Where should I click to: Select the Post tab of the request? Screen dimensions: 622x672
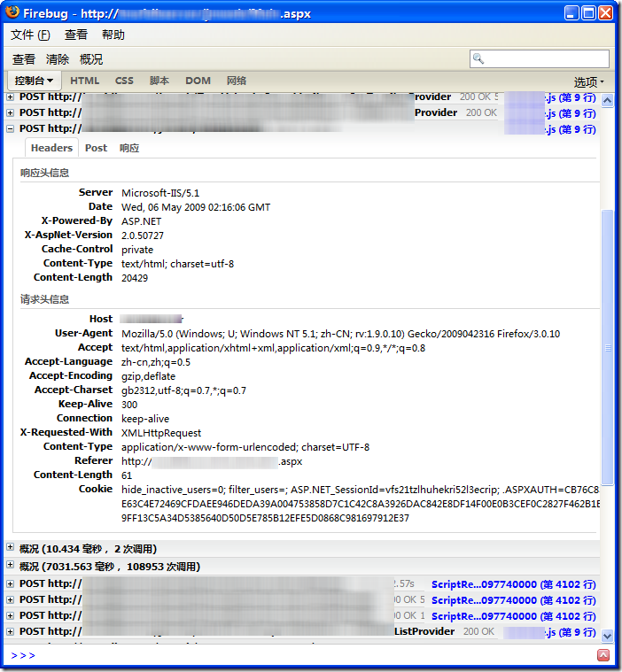pos(96,148)
